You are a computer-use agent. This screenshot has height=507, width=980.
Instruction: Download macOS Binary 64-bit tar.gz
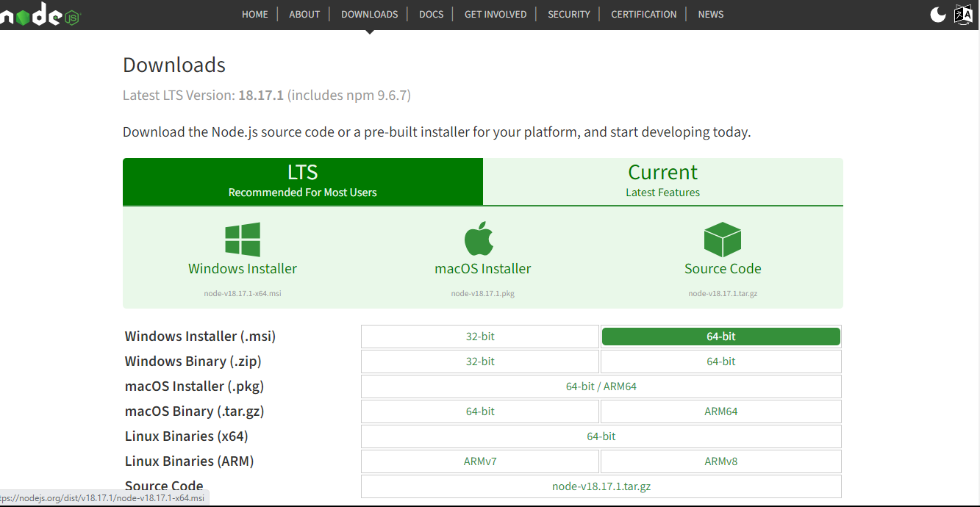click(480, 411)
